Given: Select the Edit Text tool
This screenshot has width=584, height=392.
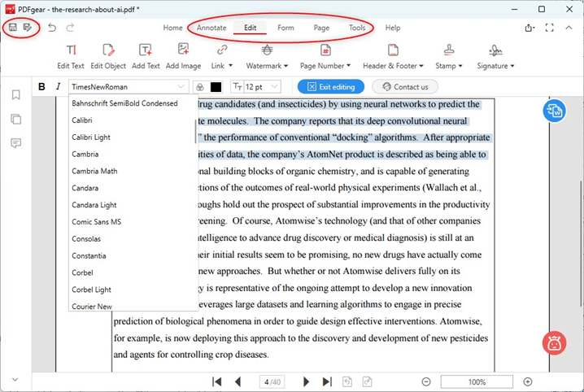Looking at the screenshot, I should pos(71,56).
